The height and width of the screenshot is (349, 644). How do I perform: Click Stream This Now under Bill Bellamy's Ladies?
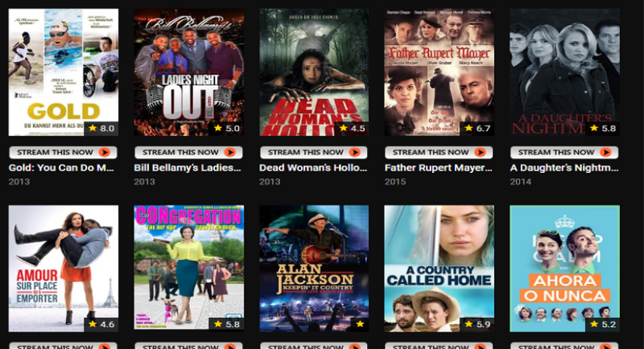[x=189, y=152]
